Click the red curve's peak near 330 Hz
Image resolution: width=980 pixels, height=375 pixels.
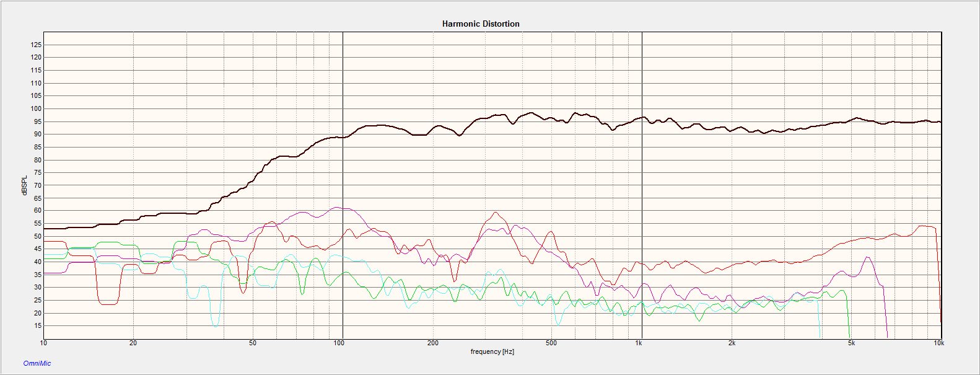(x=495, y=213)
